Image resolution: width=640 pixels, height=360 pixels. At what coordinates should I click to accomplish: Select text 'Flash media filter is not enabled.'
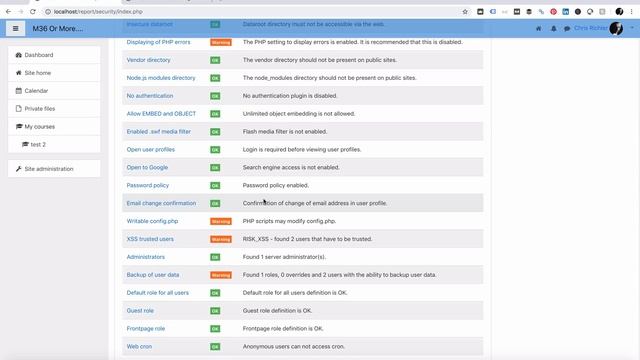[285, 132]
